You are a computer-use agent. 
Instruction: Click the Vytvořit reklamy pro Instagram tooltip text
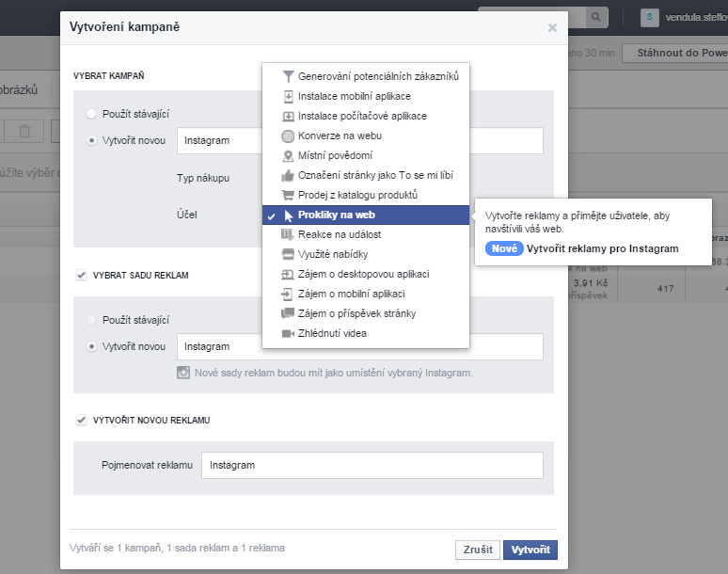coord(603,248)
